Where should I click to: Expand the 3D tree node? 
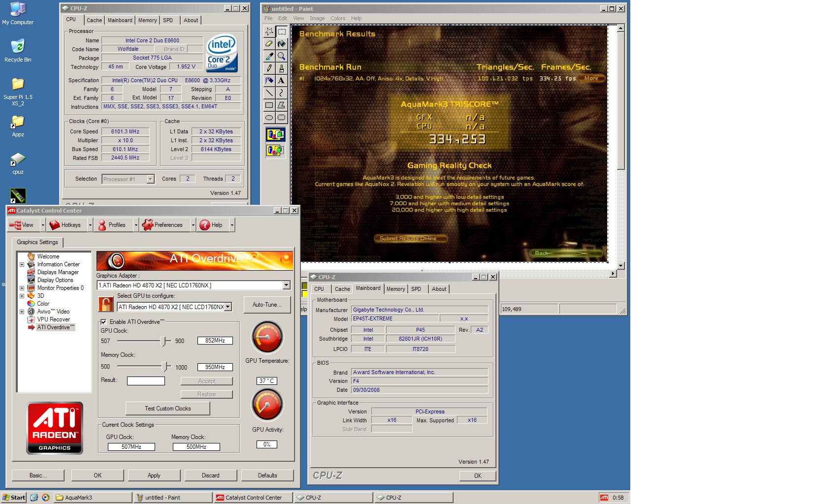(22, 296)
